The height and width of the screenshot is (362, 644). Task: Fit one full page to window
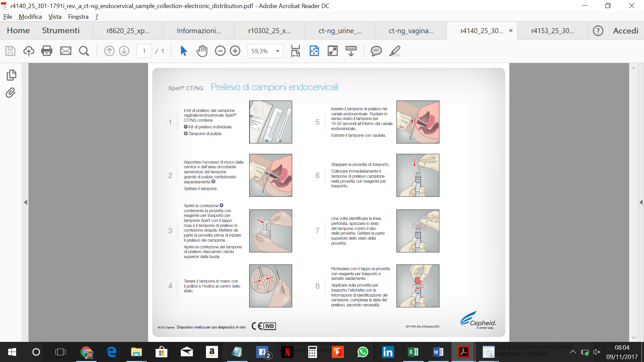(314, 51)
